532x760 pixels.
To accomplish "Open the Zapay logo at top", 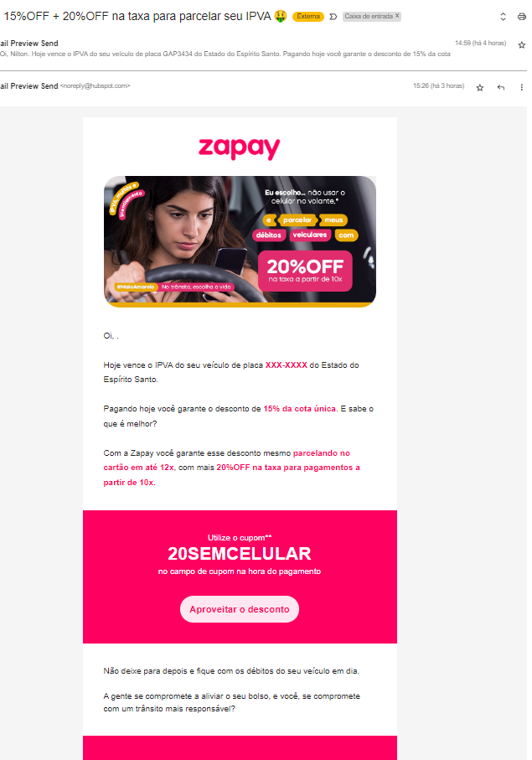I will click(240, 147).
